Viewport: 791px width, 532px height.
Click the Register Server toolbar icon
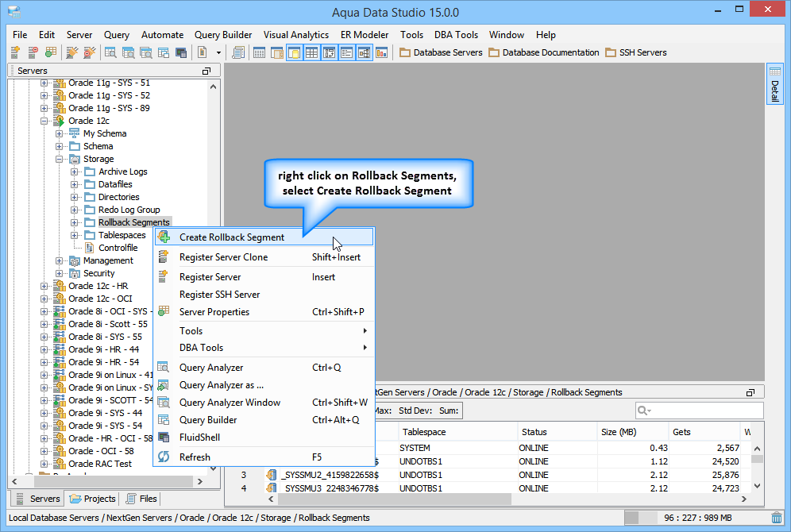coord(16,52)
